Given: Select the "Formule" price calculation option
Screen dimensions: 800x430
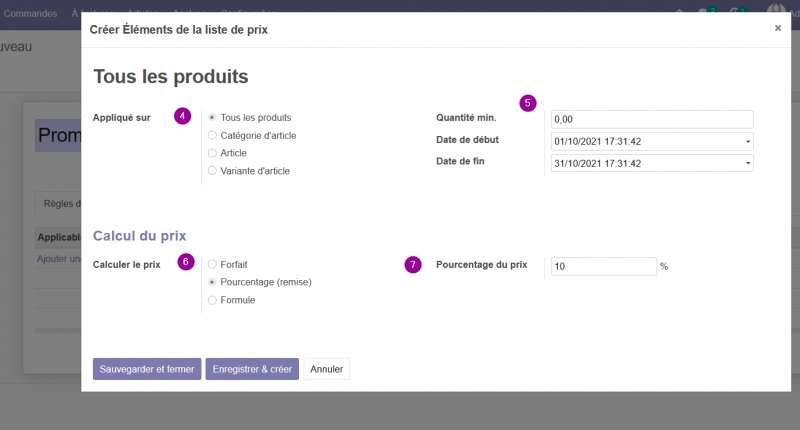Looking at the screenshot, I should point(212,300).
